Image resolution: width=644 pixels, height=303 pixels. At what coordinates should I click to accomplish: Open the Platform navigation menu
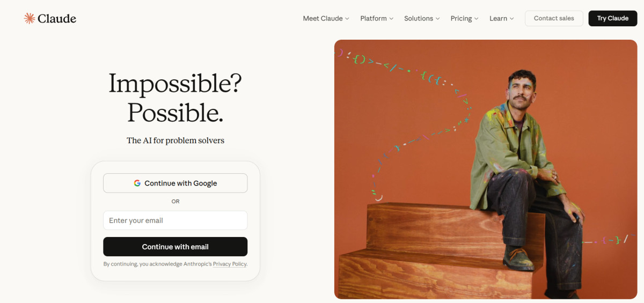point(374,18)
